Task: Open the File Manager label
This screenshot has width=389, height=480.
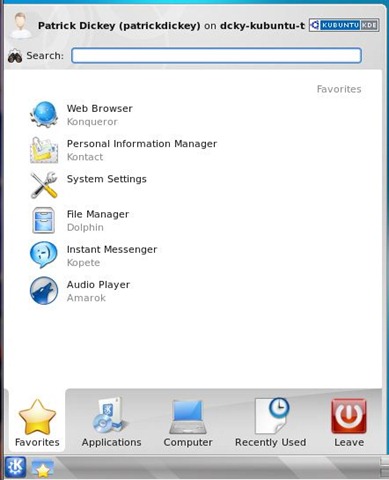Action: [98, 214]
